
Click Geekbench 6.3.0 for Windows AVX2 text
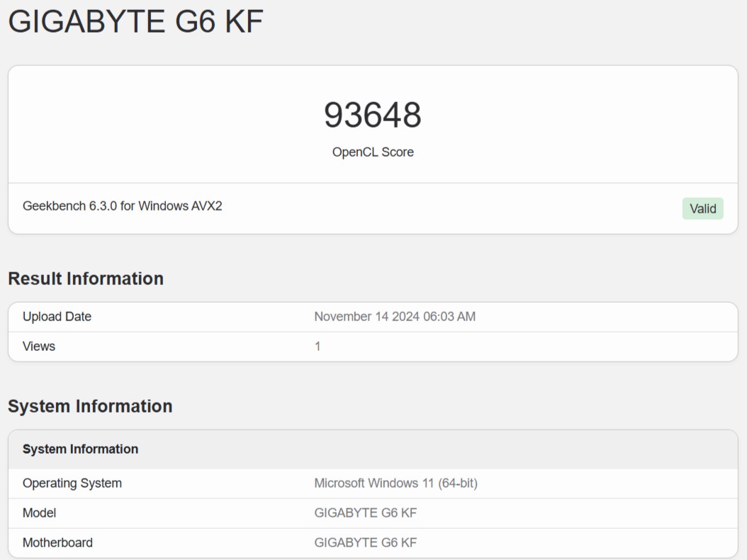(x=123, y=206)
